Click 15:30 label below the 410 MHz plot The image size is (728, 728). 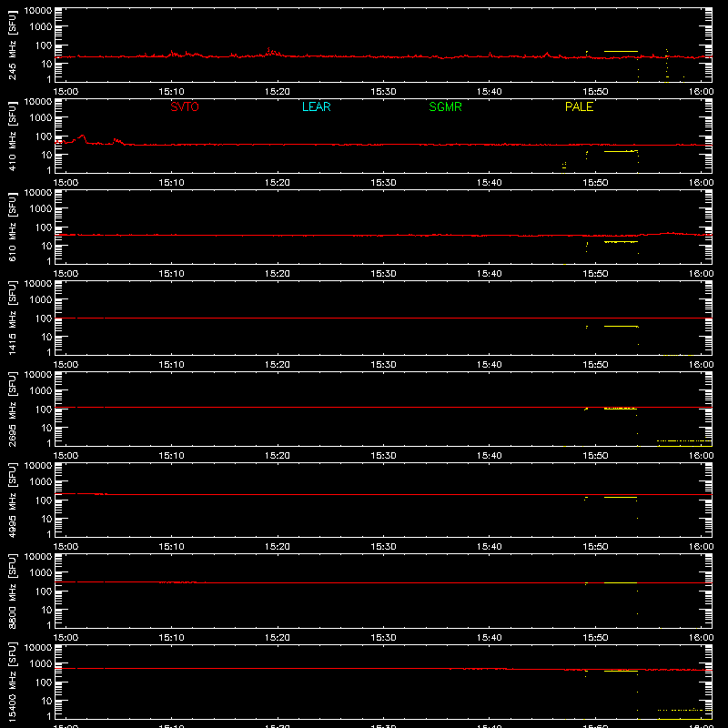(383, 183)
